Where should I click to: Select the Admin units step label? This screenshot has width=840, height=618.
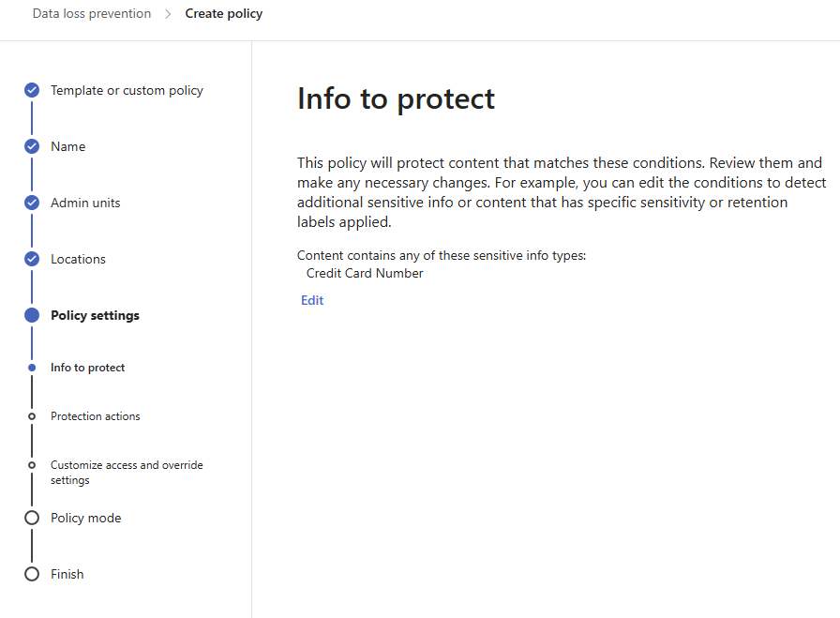pos(85,203)
